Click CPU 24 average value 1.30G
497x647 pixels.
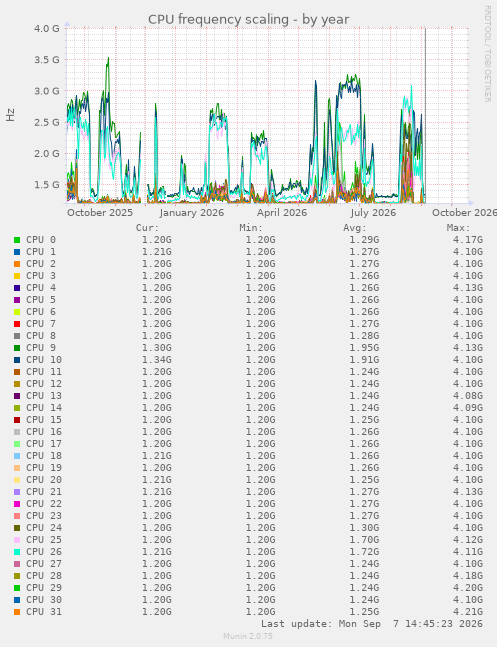tap(364, 528)
